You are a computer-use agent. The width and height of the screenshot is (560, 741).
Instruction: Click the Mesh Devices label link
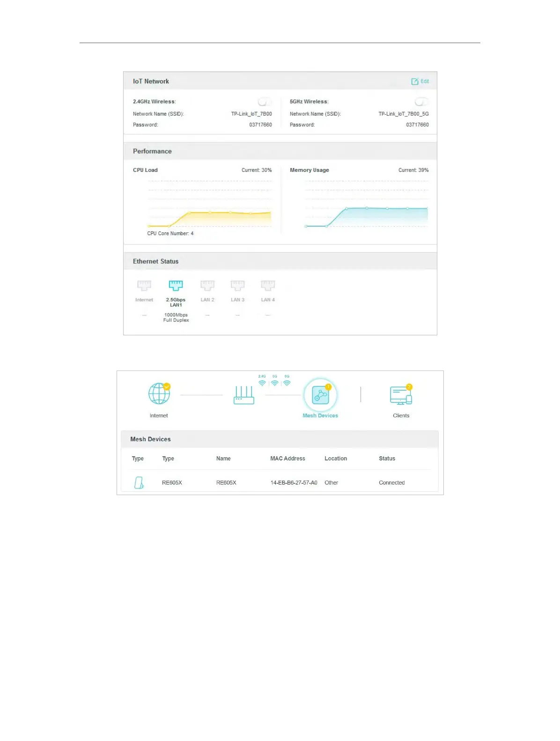click(x=320, y=415)
